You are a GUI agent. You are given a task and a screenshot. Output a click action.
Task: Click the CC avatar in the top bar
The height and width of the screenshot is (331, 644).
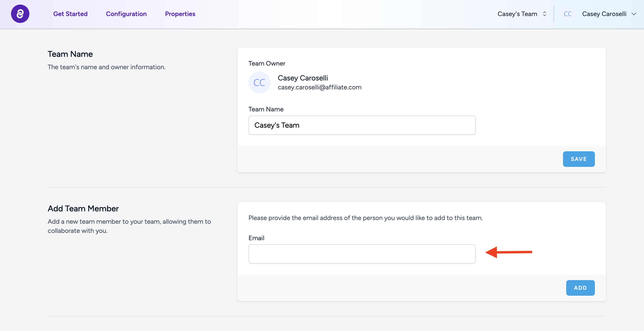[568, 14]
